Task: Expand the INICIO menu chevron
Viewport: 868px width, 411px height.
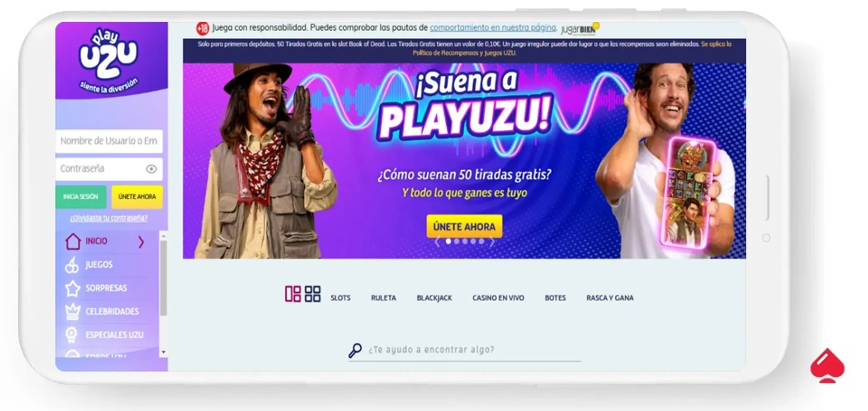Action: (140, 241)
